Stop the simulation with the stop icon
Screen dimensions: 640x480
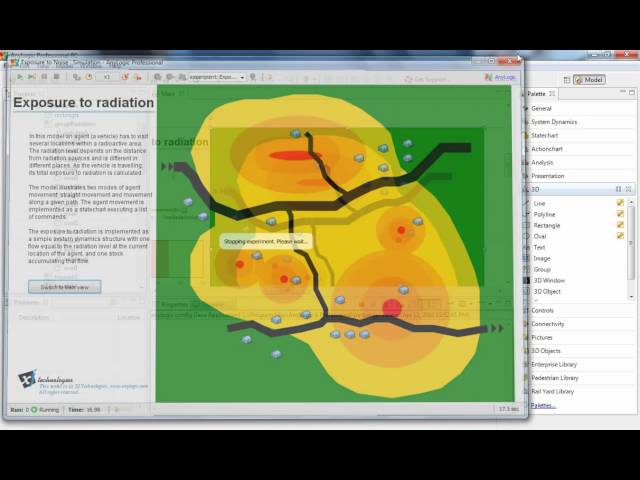pos(57,77)
